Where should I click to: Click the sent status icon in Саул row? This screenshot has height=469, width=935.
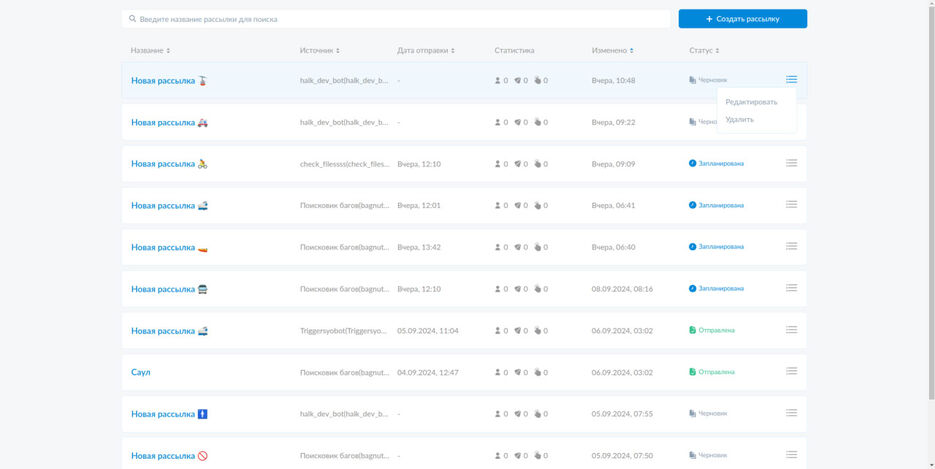coord(692,372)
